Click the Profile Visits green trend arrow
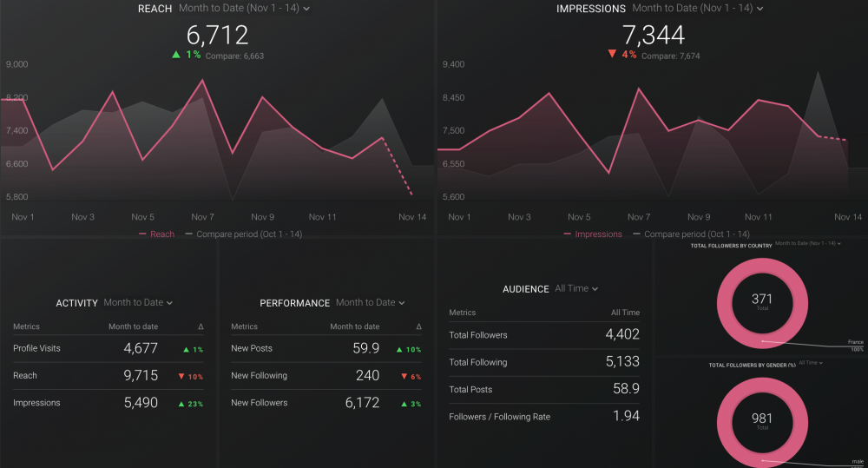 pyautogui.click(x=186, y=349)
